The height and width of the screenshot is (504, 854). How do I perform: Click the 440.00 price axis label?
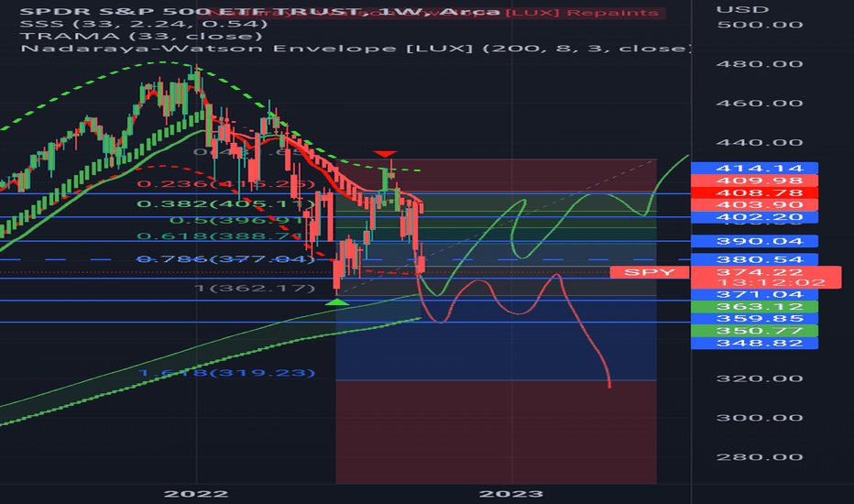[x=760, y=143]
